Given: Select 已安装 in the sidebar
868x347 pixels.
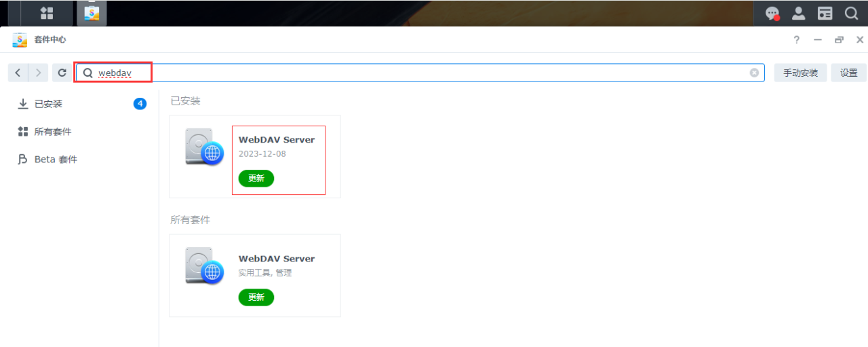Looking at the screenshot, I should [80, 104].
